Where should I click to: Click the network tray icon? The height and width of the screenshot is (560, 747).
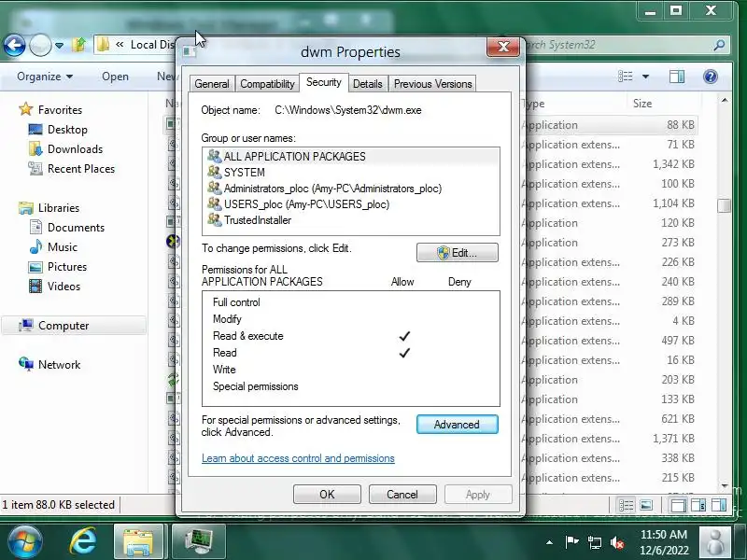click(x=594, y=542)
